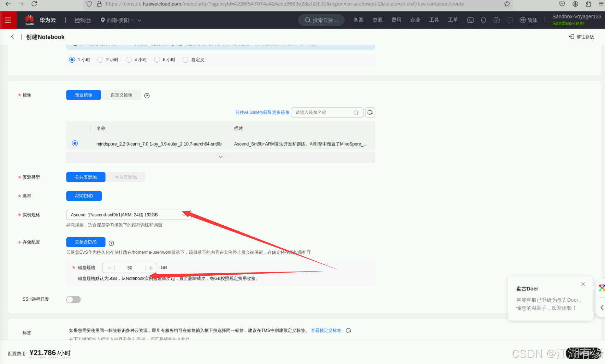The height and width of the screenshot is (364, 605).
Task: Open the notifications bell icon
Action: pyautogui.click(x=483, y=20)
